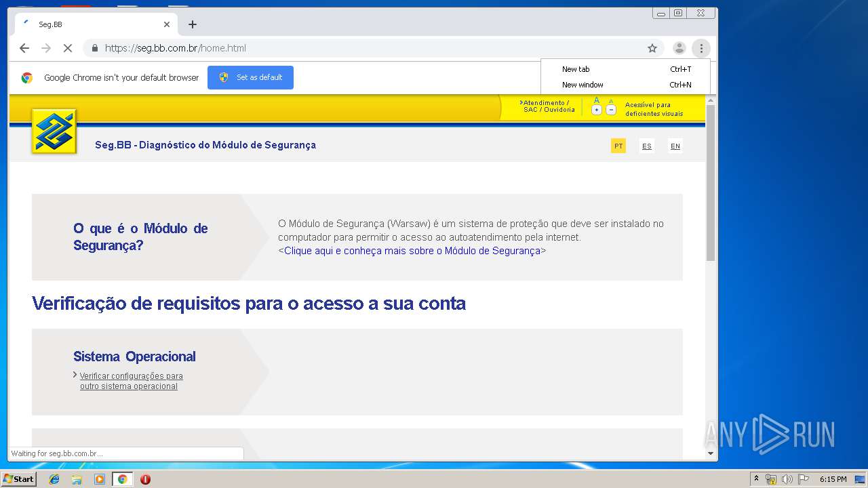This screenshot has height=488, width=868.
Task: Click the red Opera-style taskbar icon
Action: point(145,479)
